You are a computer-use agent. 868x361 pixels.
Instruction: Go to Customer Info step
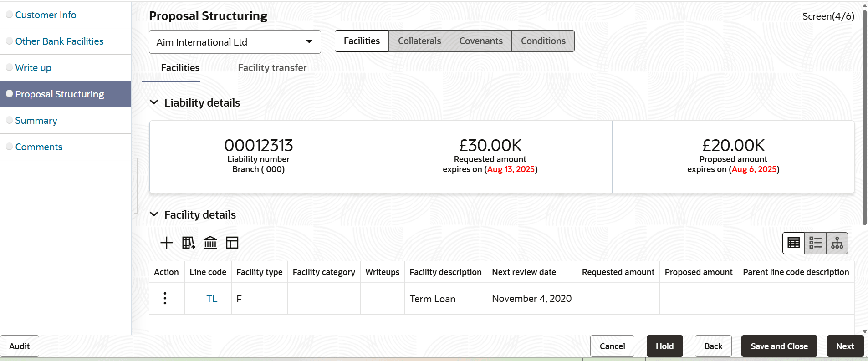click(x=46, y=15)
